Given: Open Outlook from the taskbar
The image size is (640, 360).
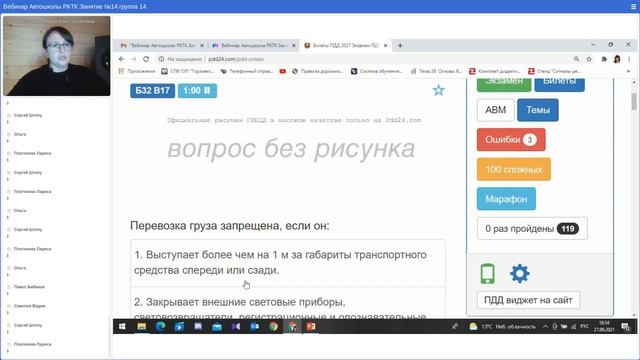Looking at the screenshot, I should 254,327.
